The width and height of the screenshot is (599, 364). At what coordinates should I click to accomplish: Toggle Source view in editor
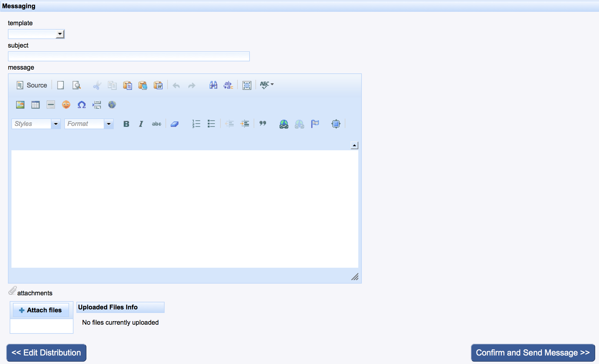(32, 85)
